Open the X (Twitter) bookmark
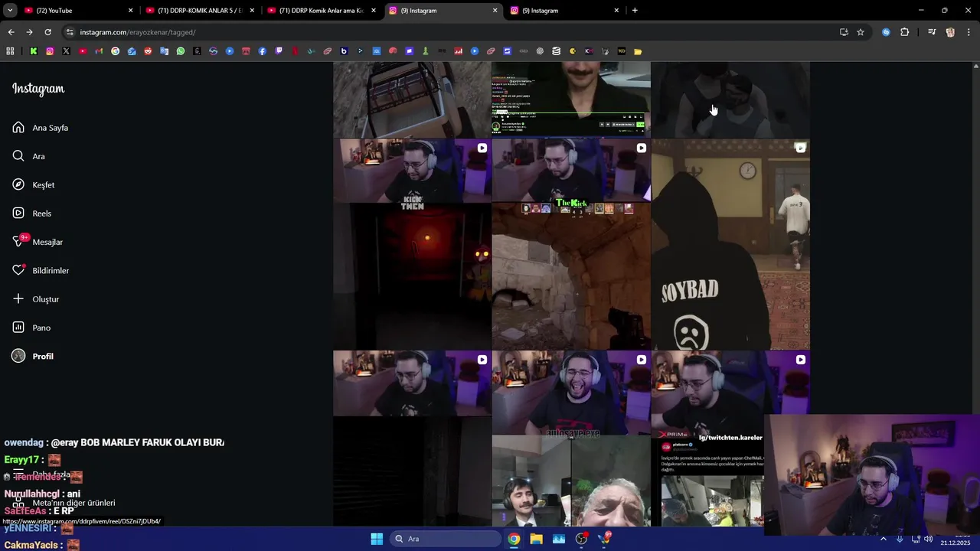Viewport: 980px width, 551px height. (x=66, y=51)
